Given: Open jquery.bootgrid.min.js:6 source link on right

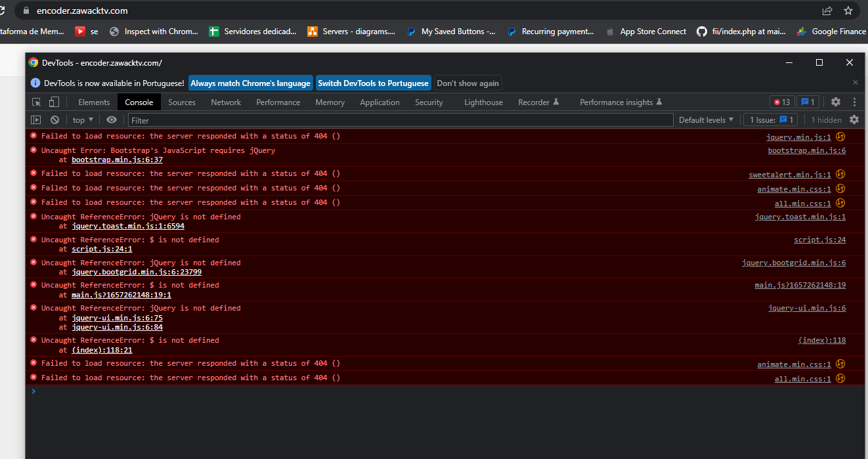Looking at the screenshot, I should (x=794, y=263).
